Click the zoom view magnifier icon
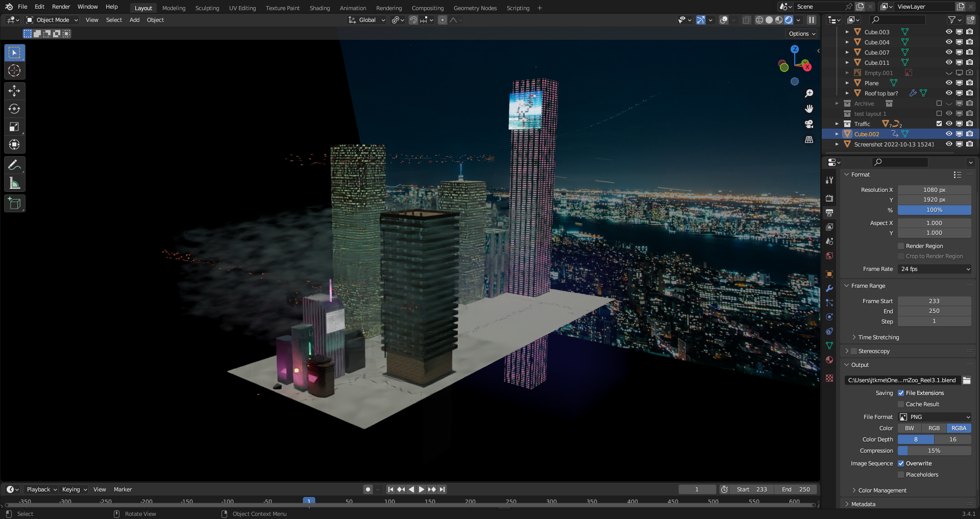This screenshot has width=980, height=519. [x=809, y=93]
